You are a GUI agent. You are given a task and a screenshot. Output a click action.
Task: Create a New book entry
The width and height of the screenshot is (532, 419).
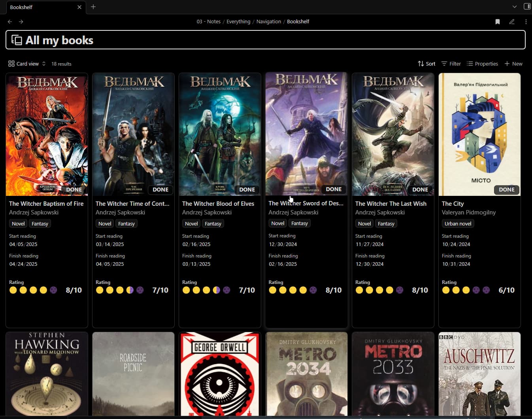coord(513,64)
